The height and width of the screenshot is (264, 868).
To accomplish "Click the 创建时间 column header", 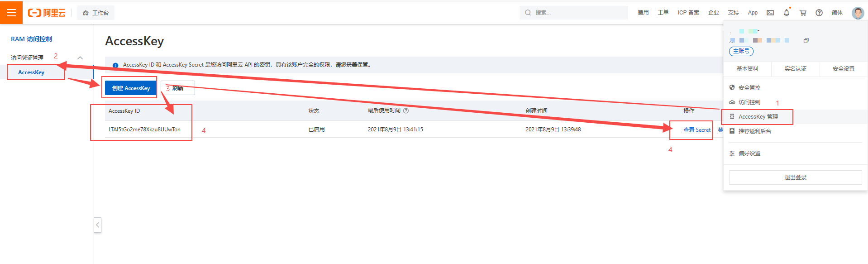I will tap(536, 111).
